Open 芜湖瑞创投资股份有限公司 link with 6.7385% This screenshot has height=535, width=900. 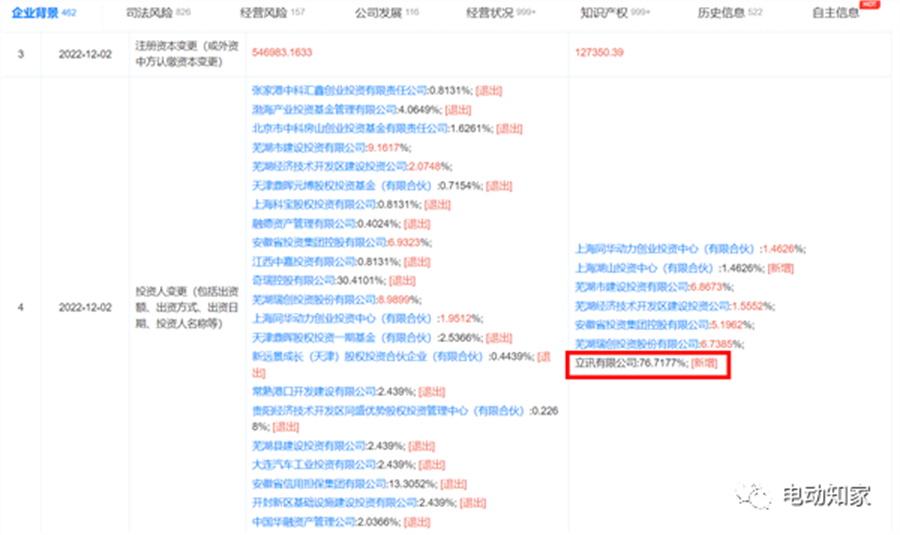pos(637,344)
